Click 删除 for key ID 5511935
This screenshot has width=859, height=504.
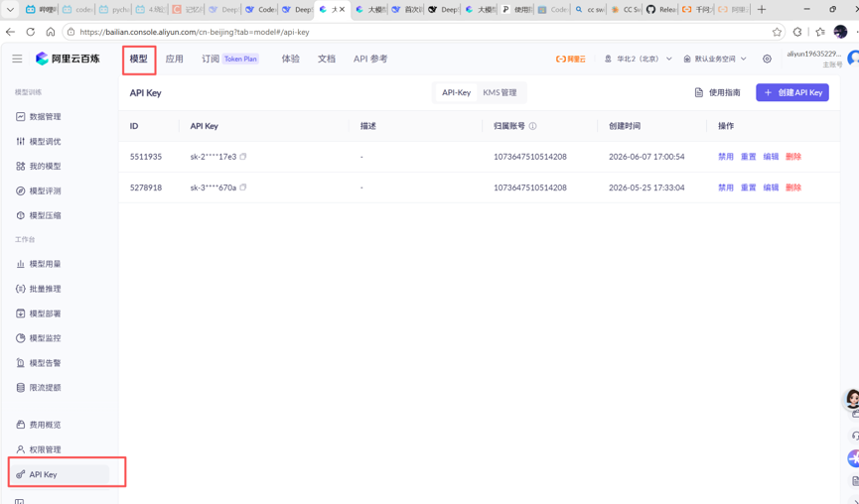(x=793, y=157)
